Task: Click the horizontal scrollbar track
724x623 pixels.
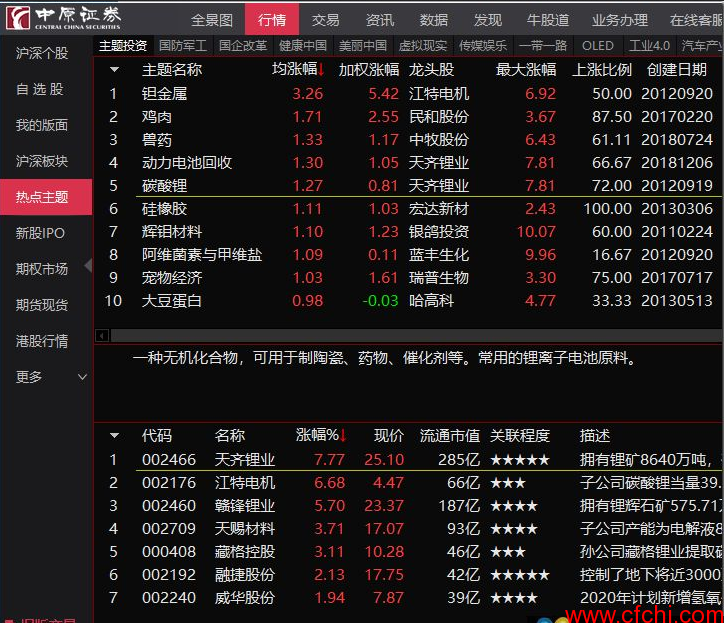Action: [416, 335]
